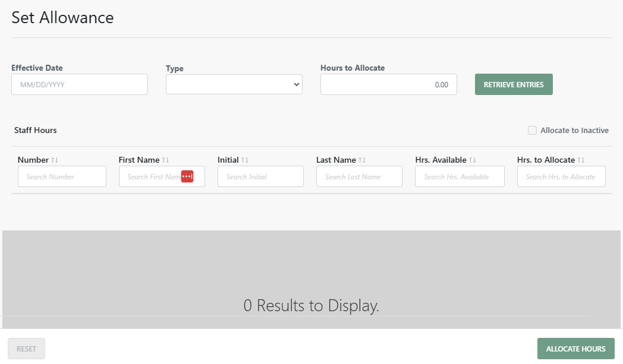Sort the Number column
The height and width of the screenshot is (364, 623).
[x=54, y=159]
